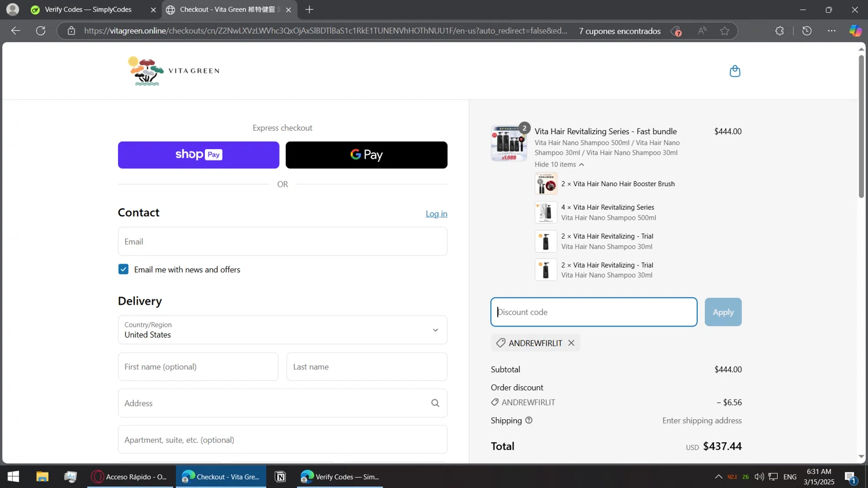Go back with the browser back arrow
The width and height of the screenshot is (868, 488).
(x=16, y=31)
